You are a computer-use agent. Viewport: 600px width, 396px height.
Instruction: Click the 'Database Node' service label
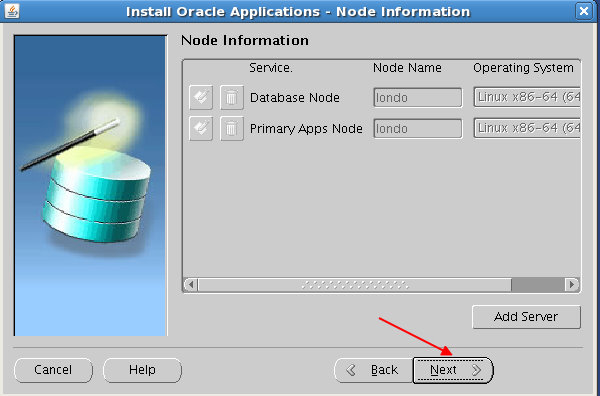coord(295,98)
